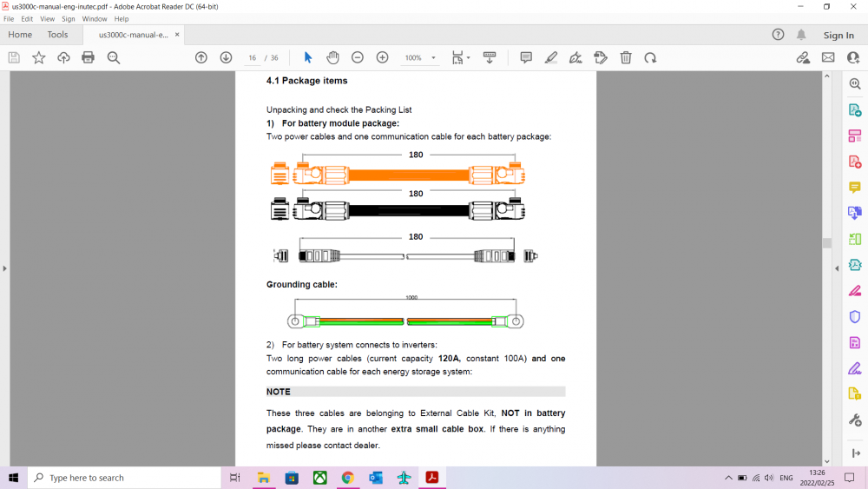Delete with trash can icon
Image resolution: width=868 pixels, height=489 pixels.
tap(626, 57)
